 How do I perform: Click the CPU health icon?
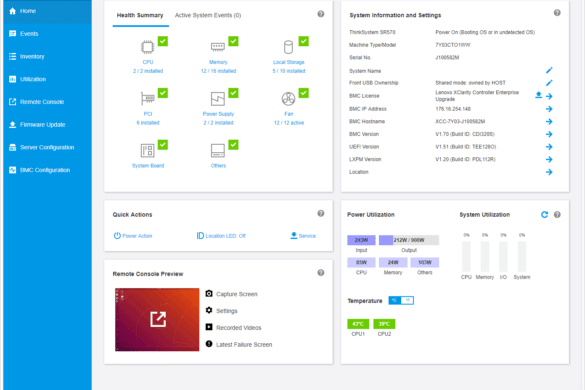coord(147,47)
